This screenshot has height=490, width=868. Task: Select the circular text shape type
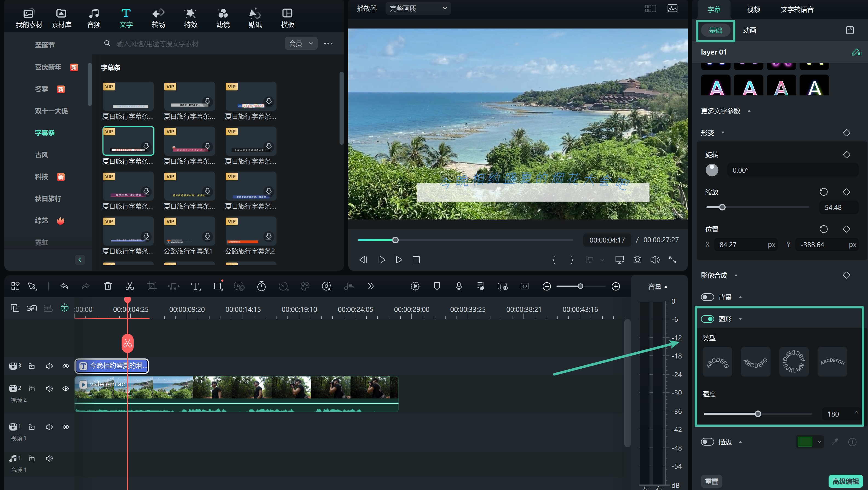794,361
